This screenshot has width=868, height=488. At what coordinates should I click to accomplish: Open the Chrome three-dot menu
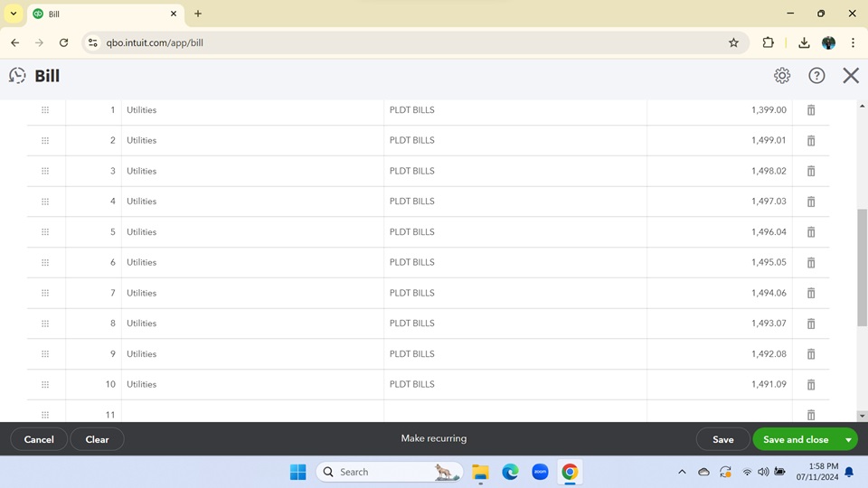853,42
